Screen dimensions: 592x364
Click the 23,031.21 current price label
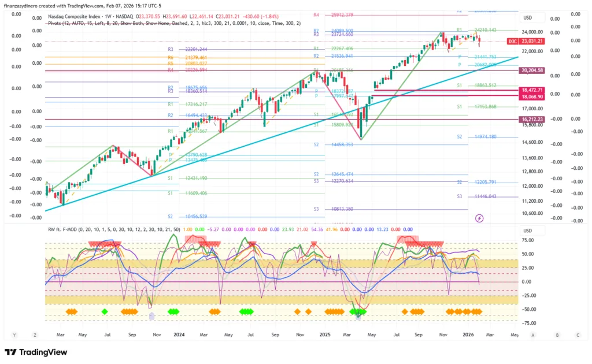point(532,41)
